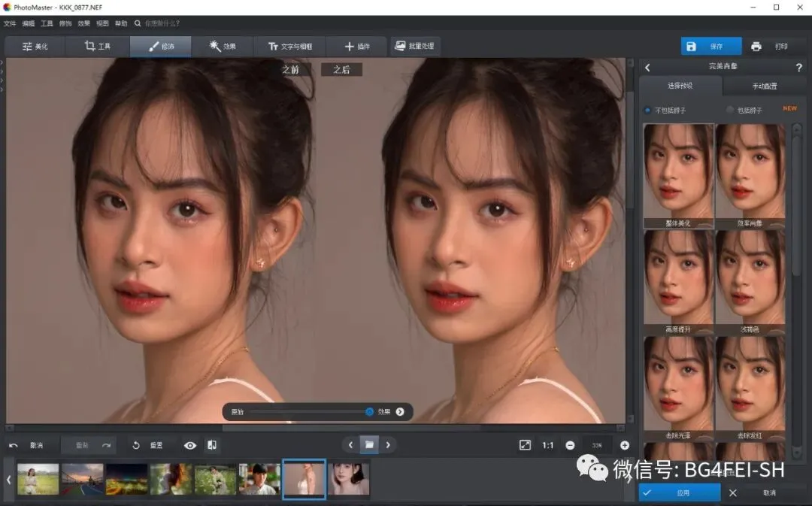The width and height of the screenshot is (812, 506).
Task: Choose the 去除发红 preset thumbnail
Action: (x=750, y=389)
